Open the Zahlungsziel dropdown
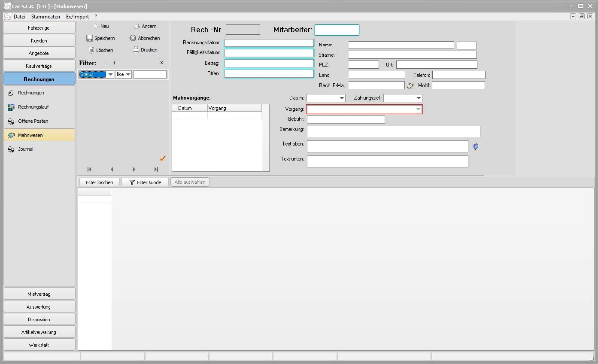 tap(419, 98)
